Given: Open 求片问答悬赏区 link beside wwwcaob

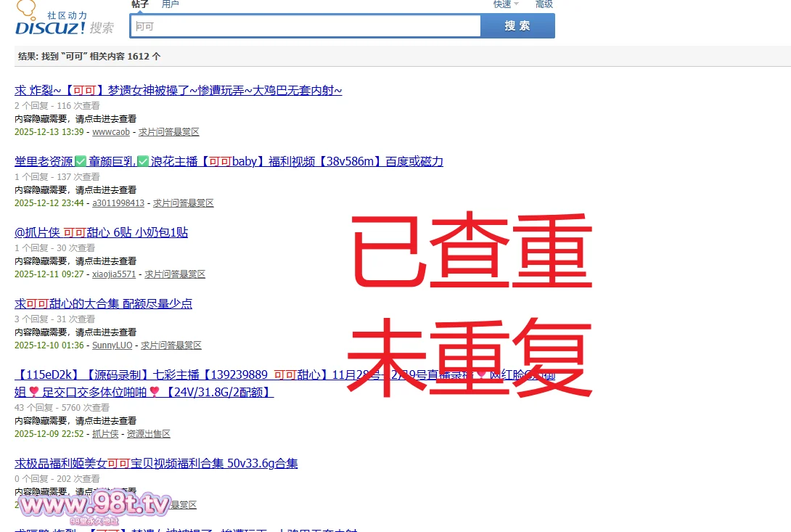Looking at the screenshot, I should click(168, 132).
